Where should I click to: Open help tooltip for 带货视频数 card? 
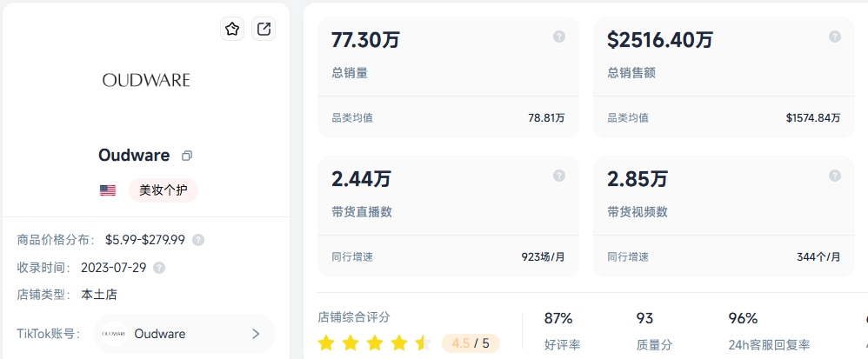pos(835,176)
